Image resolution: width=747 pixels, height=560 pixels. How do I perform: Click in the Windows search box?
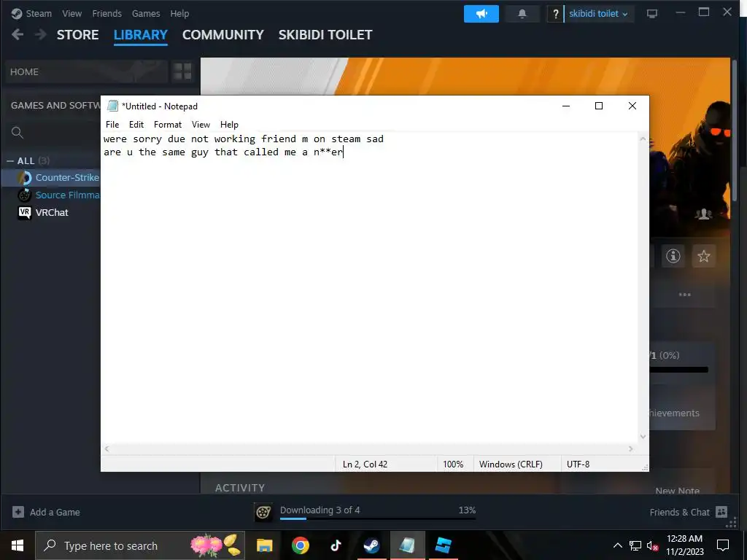pos(140,545)
